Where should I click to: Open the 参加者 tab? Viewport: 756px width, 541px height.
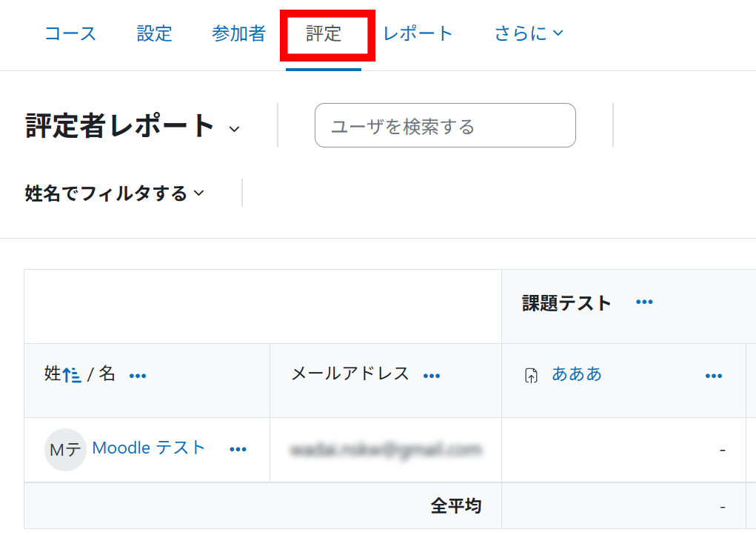(x=238, y=33)
